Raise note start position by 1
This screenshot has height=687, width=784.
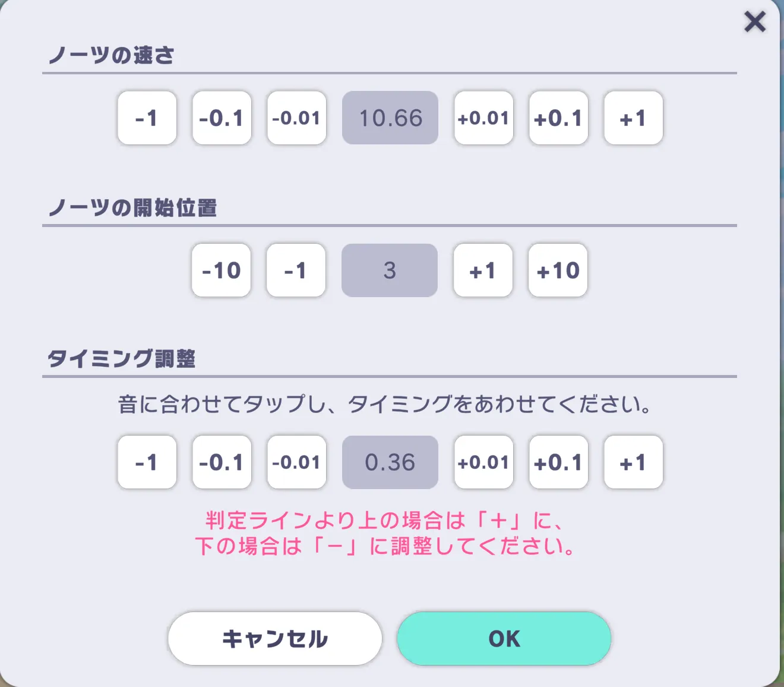(483, 270)
